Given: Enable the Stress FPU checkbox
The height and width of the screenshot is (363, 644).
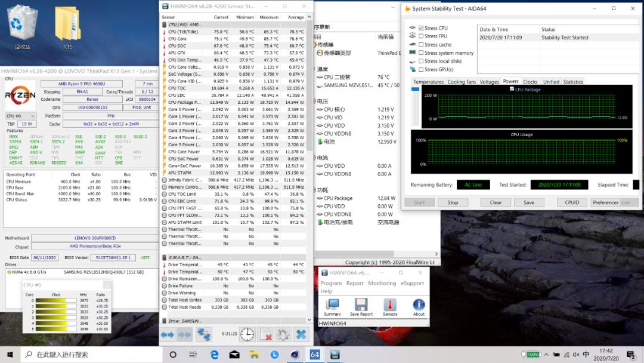Looking at the screenshot, I should [x=422, y=36].
